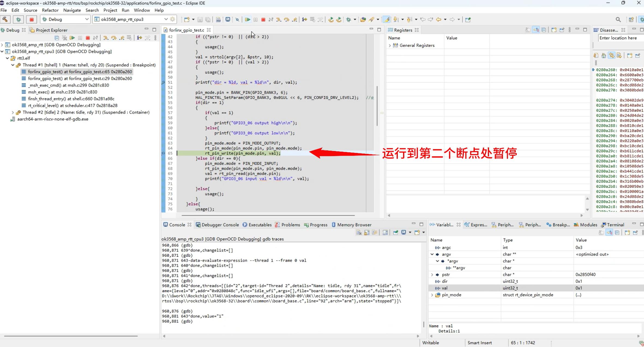Click the Step Into icon in main toolbar
Image resolution: width=644 pixels, height=347 pixels.
278,19
